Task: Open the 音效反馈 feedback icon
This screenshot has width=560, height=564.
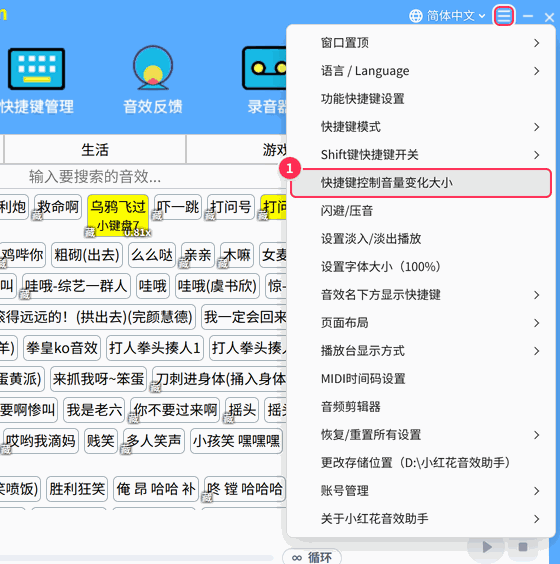Action: click(153, 68)
